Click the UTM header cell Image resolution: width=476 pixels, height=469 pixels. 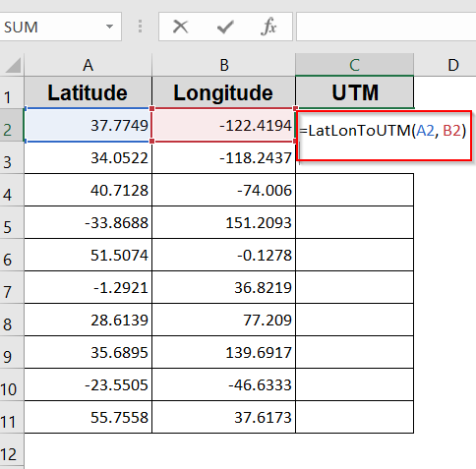(355, 92)
